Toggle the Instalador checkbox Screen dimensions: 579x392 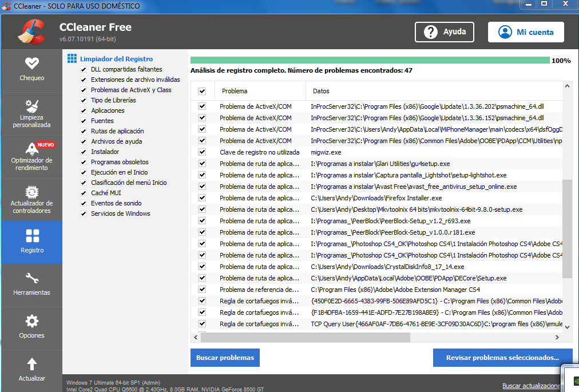84,152
